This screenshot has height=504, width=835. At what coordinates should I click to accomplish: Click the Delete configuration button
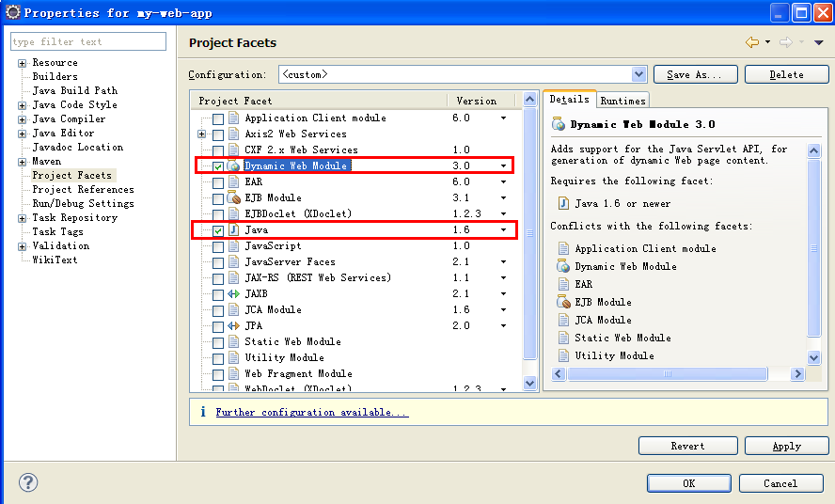coord(786,74)
